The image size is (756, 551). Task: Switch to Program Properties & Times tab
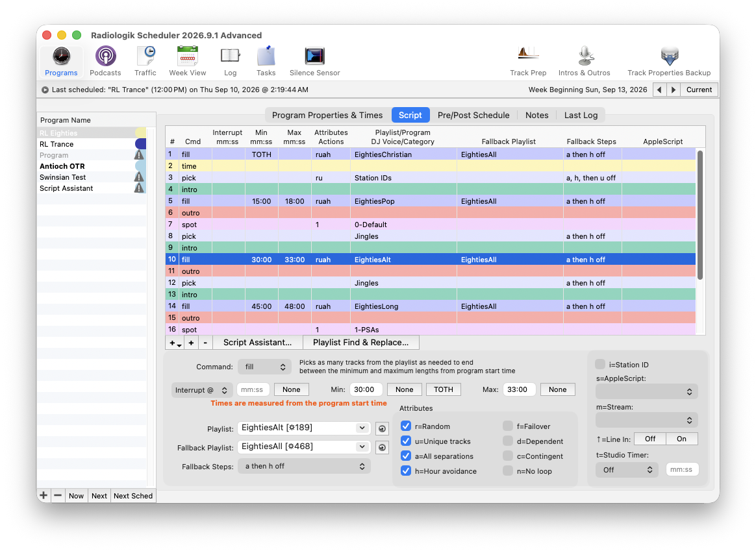point(327,115)
